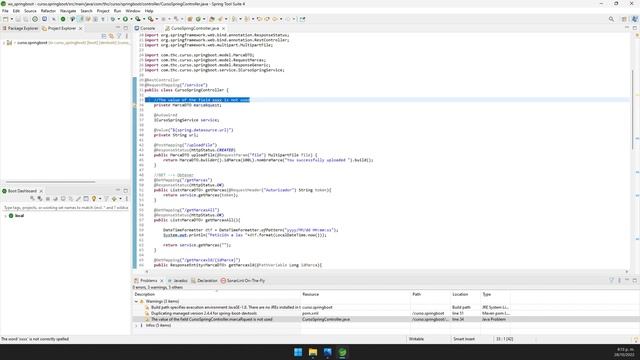
Task: Open the Window menu
Action: 133,11
